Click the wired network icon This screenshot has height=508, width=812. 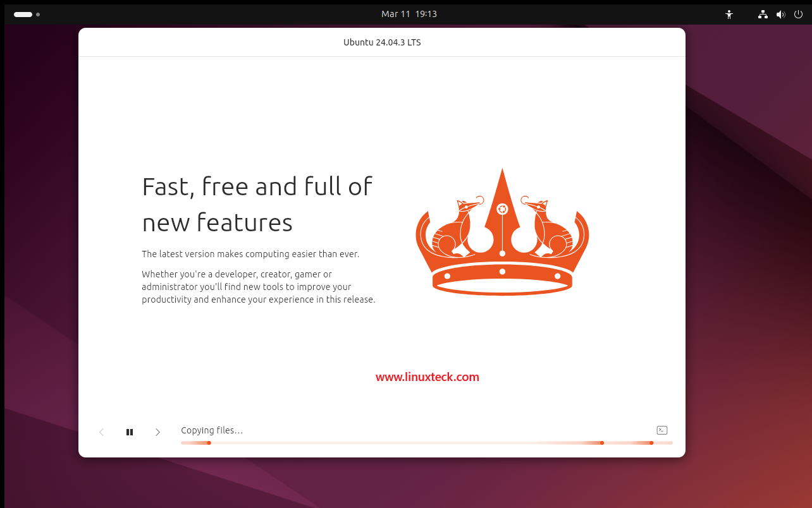click(x=762, y=14)
